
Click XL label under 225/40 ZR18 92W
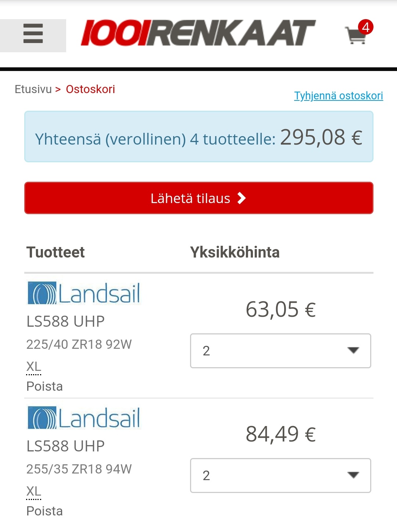(x=34, y=366)
